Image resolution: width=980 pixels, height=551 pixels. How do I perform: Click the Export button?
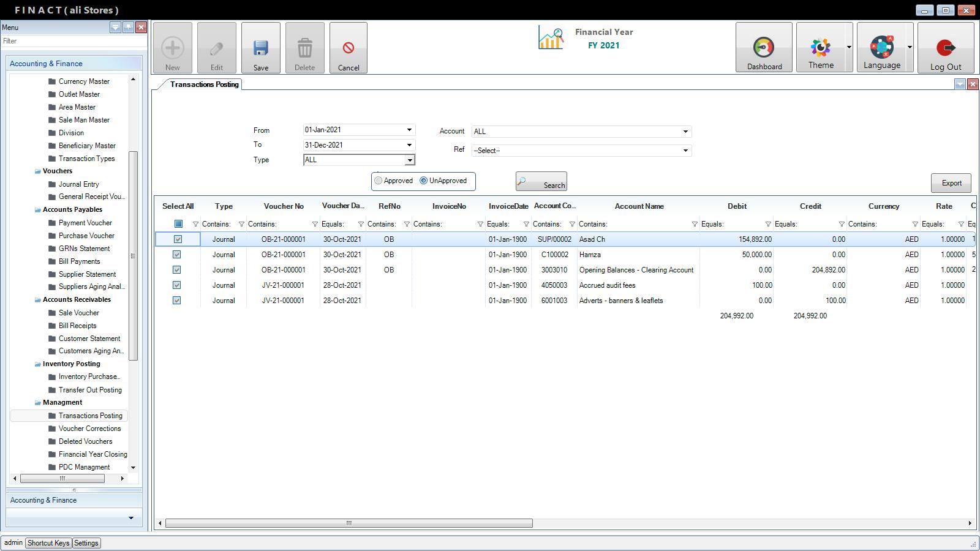(951, 183)
